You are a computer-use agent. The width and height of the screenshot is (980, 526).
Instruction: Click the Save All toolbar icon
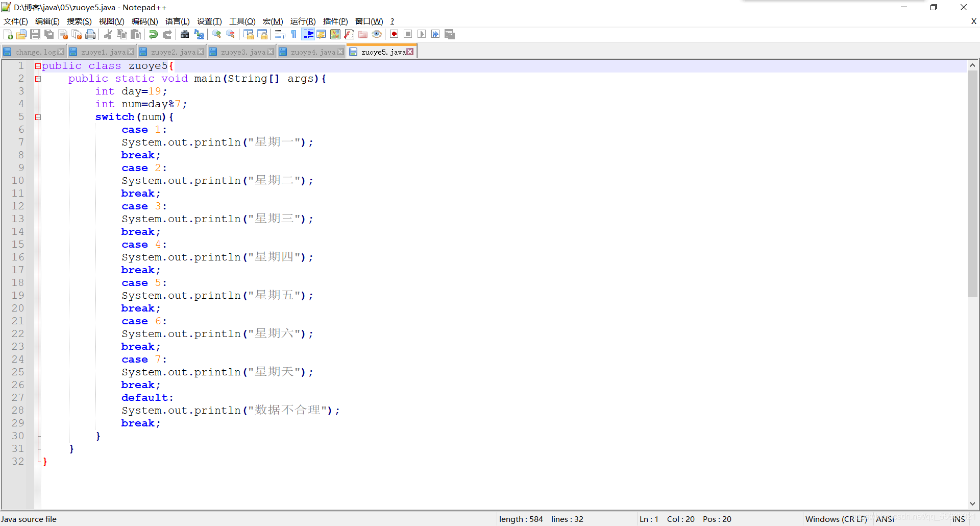click(49, 34)
